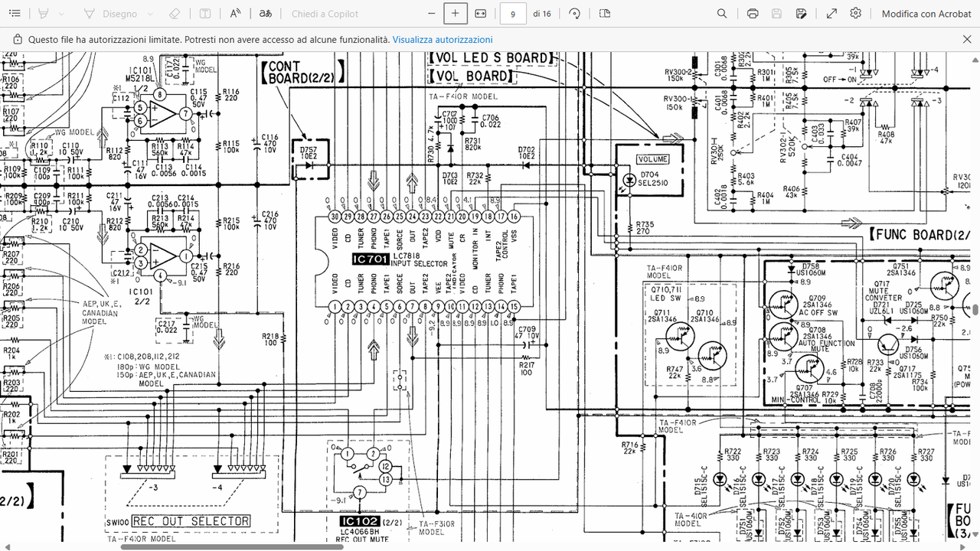This screenshot has width=980, height=551.
Task: Click Chiedi a Copilot
Action: click(325, 14)
